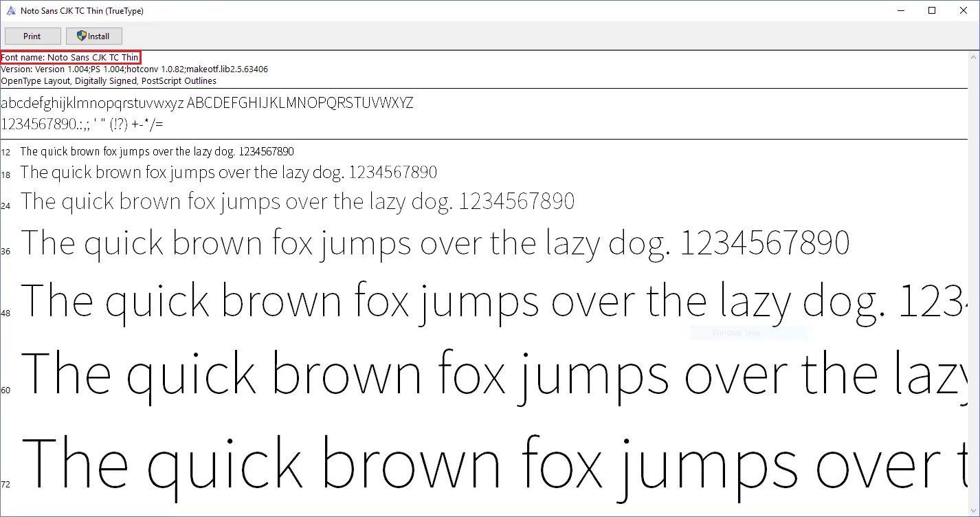980x517 pixels.
Task: Click the Print button
Action: (x=32, y=36)
